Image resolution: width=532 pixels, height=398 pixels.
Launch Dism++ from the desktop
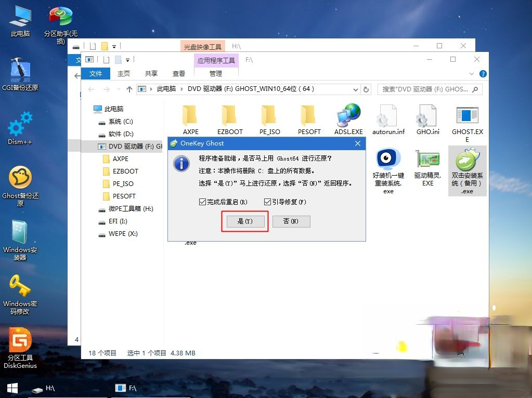tap(20, 128)
